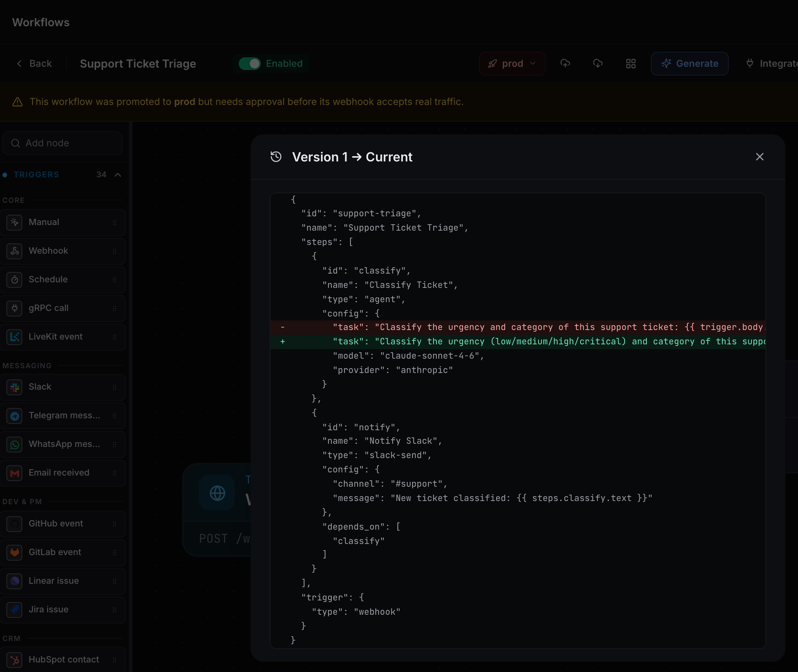
Task: Collapse the Triggers section chevron
Action: (118, 175)
